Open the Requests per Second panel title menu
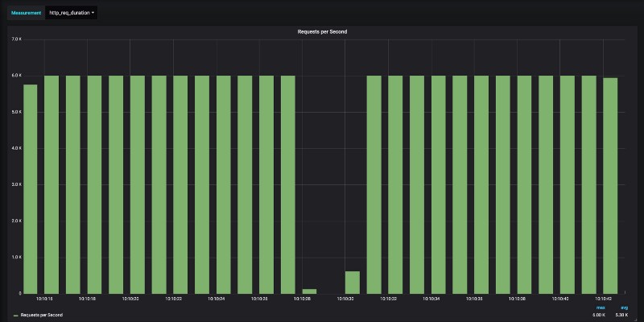Viewport: 644px width, 322px height. coord(322,31)
